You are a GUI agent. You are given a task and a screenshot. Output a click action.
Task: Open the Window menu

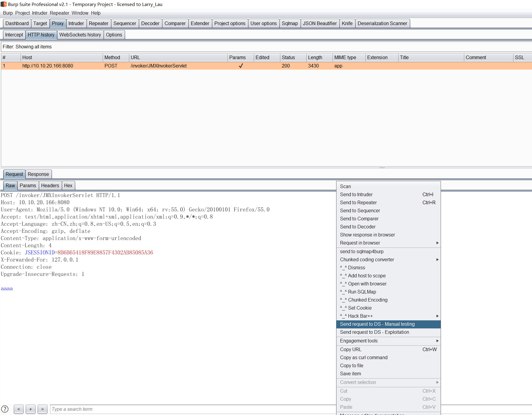[x=80, y=13]
